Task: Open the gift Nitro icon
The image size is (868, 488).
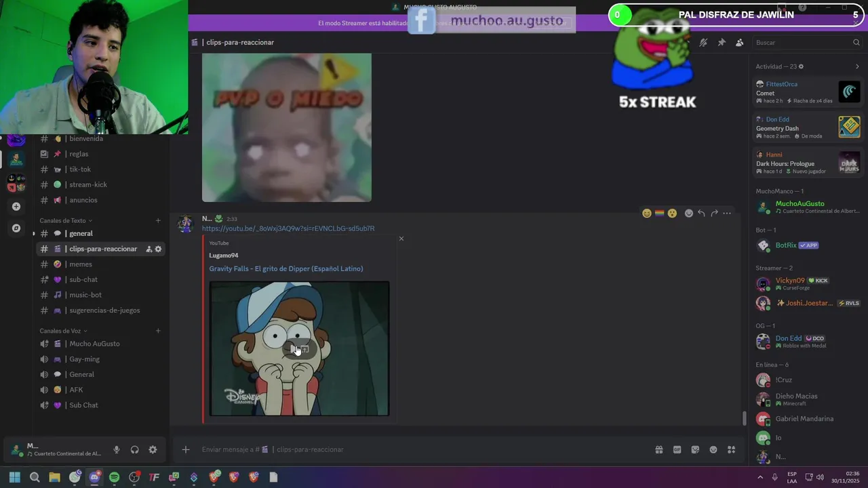Action: coord(658,449)
